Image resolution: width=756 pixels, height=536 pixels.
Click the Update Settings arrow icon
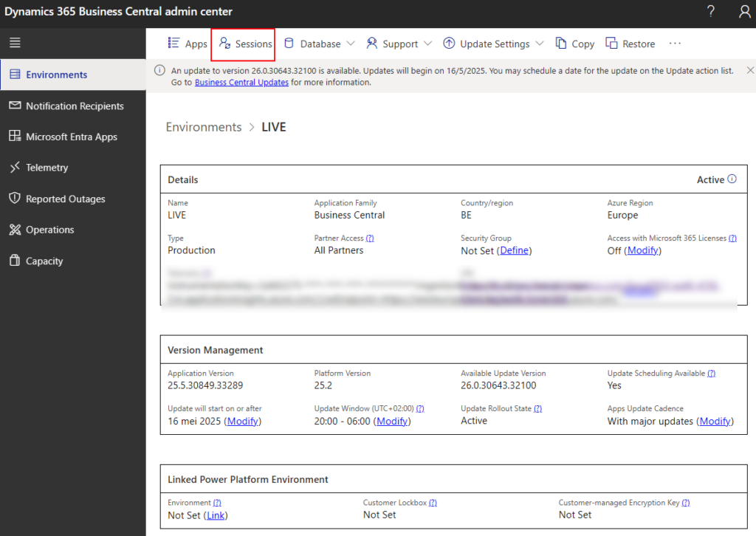[449, 44]
